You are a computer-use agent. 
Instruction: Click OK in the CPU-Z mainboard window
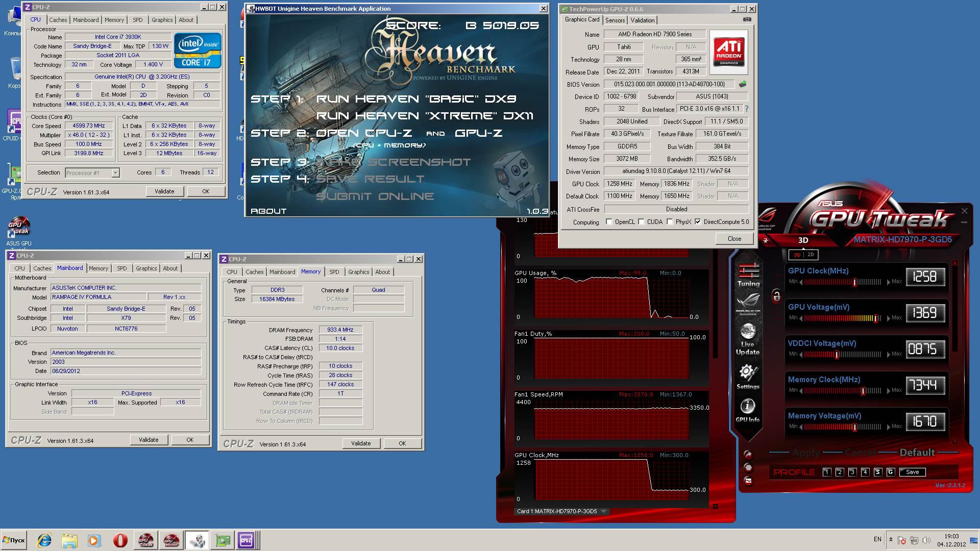(190, 440)
